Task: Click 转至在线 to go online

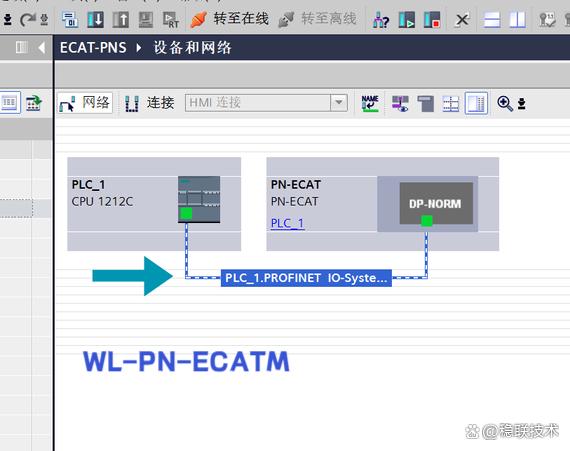Action: [230, 19]
